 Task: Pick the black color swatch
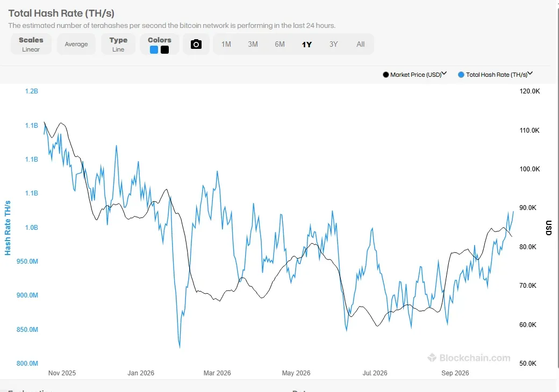(x=164, y=50)
